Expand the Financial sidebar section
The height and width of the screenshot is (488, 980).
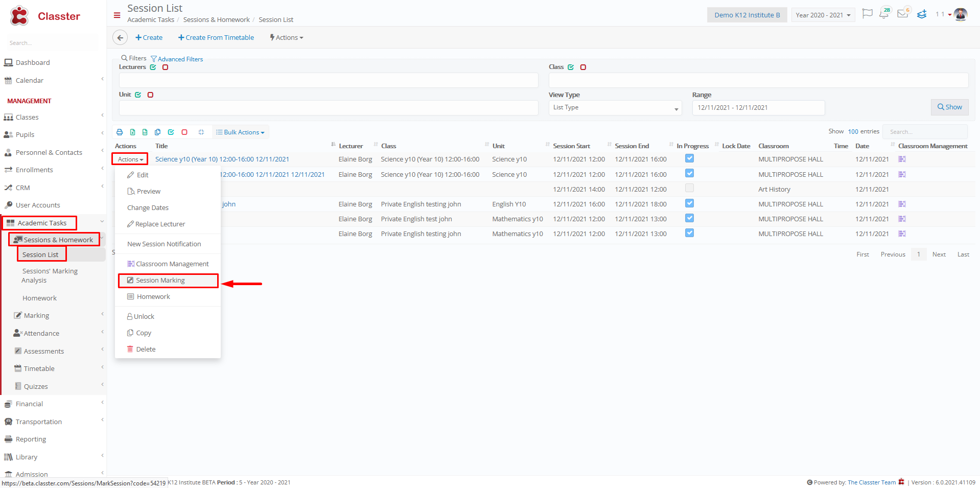(53, 404)
